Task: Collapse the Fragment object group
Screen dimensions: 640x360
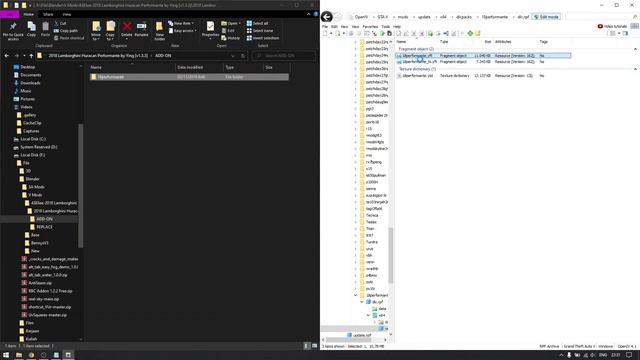Action: (635, 49)
